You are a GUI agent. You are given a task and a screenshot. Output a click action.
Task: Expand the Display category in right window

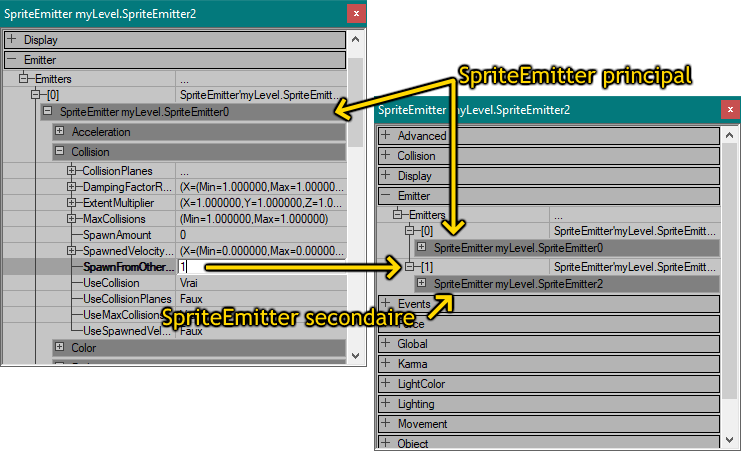[386, 175]
